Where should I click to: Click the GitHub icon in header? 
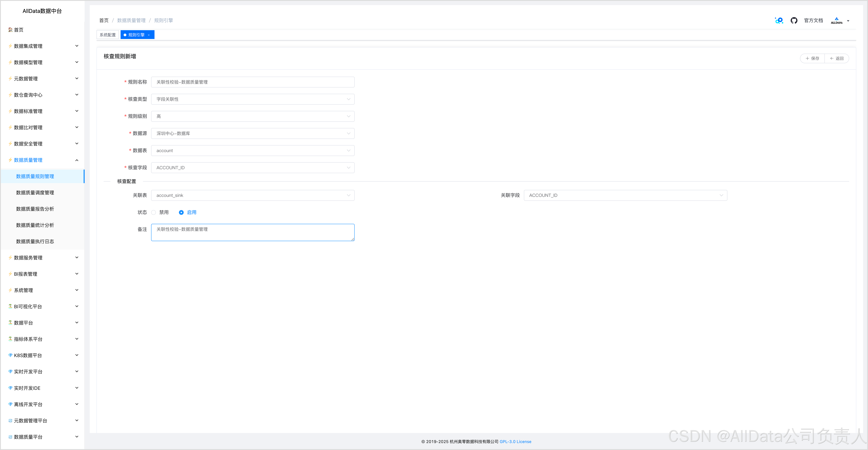[x=794, y=21]
